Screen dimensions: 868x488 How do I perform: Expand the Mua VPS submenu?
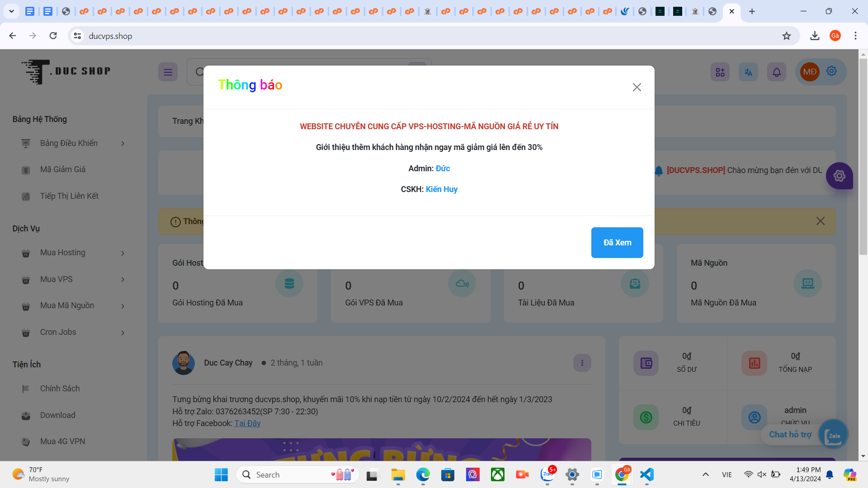click(57, 279)
